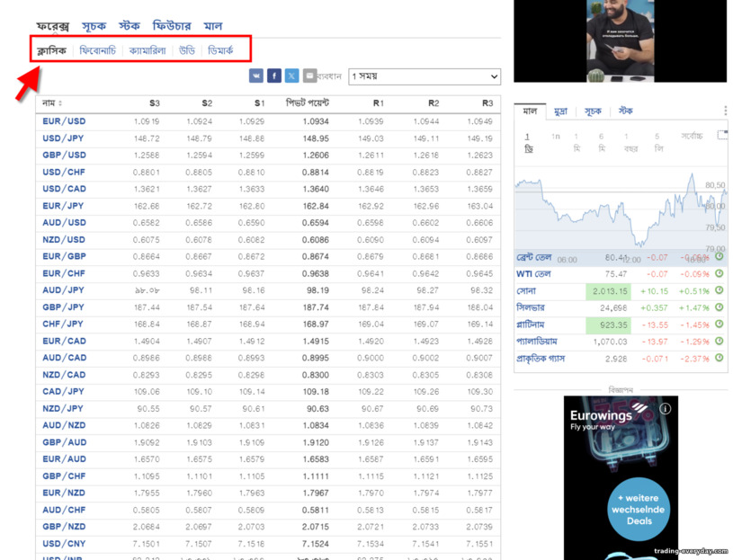733x560 pixels.
Task: Click the clock icon beside সোনা
Action: point(720,290)
